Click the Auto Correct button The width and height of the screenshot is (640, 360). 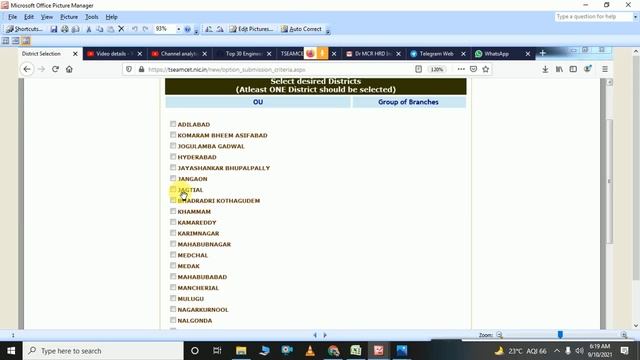point(301,29)
